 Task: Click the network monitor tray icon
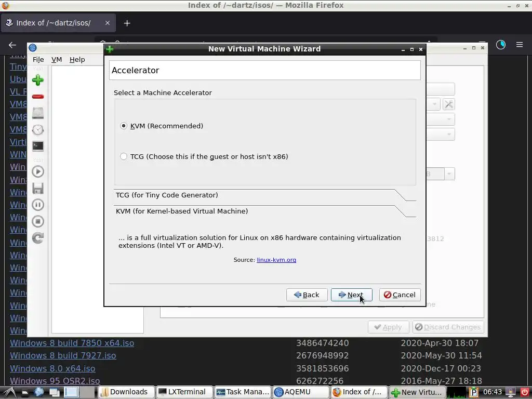510,392
